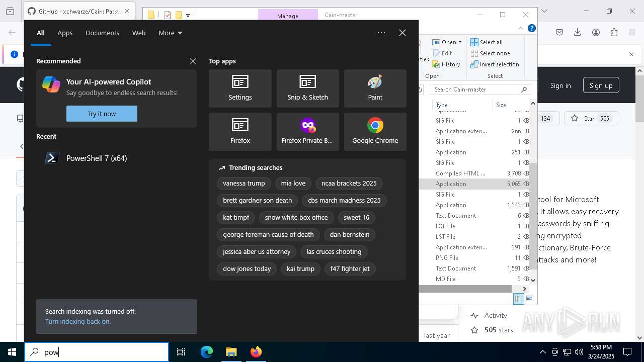Open PowerShell 7 (x64) recent item
This screenshot has height=362, width=644.
(x=116, y=158)
